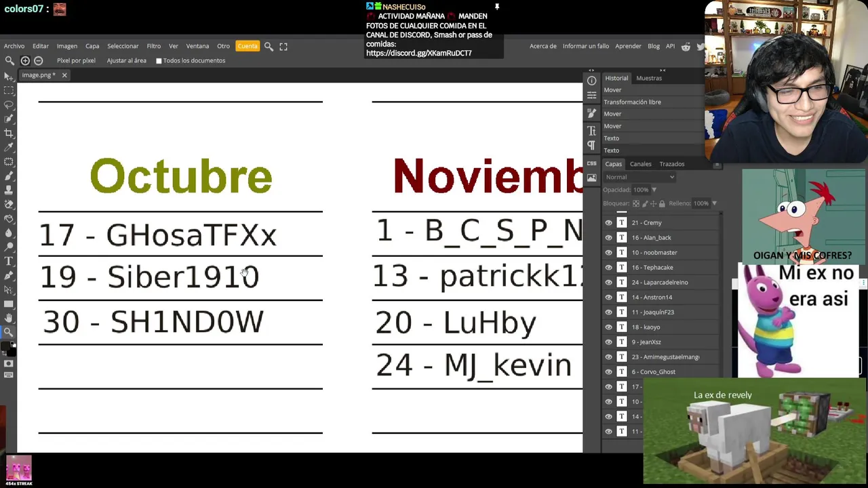This screenshot has height=488, width=868.
Task: Open the Archivo menu
Action: pos(14,46)
